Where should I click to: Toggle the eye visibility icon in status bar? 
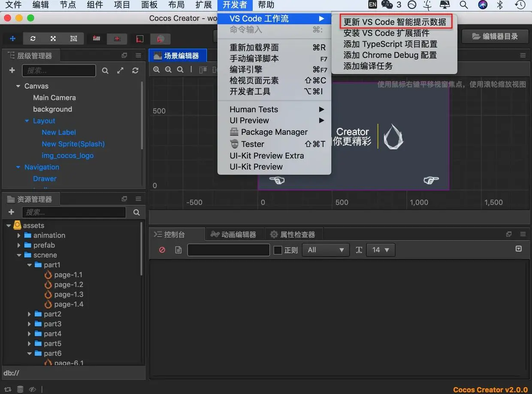(x=32, y=389)
